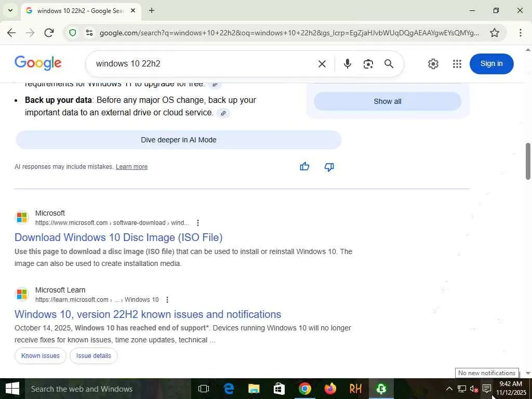The image size is (532, 399).
Task: Select the 'windows 10 22h2 - Google Search' tab
Action: coord(80,11)
